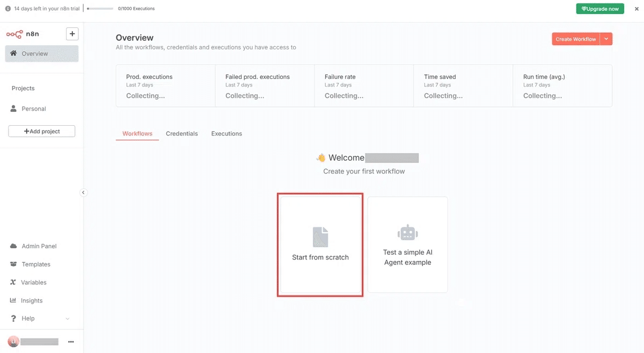Click the '0/1000 Executions' text
Viewport: 644px width, 353px height.
[136, 9]
